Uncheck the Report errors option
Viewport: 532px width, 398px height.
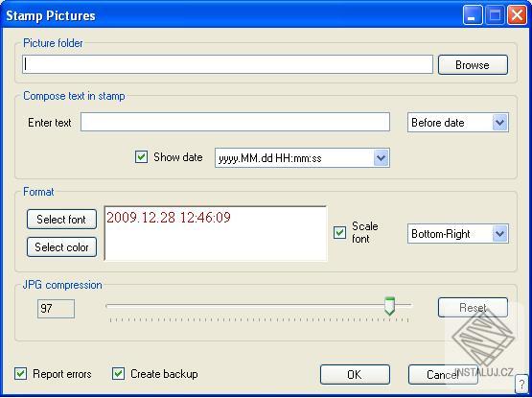(21, 374)
